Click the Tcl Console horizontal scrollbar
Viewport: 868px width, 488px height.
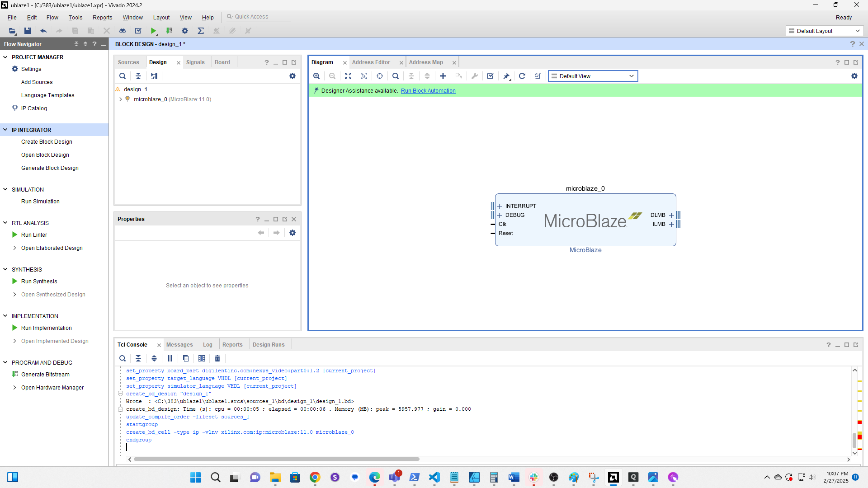pos(276,459)
